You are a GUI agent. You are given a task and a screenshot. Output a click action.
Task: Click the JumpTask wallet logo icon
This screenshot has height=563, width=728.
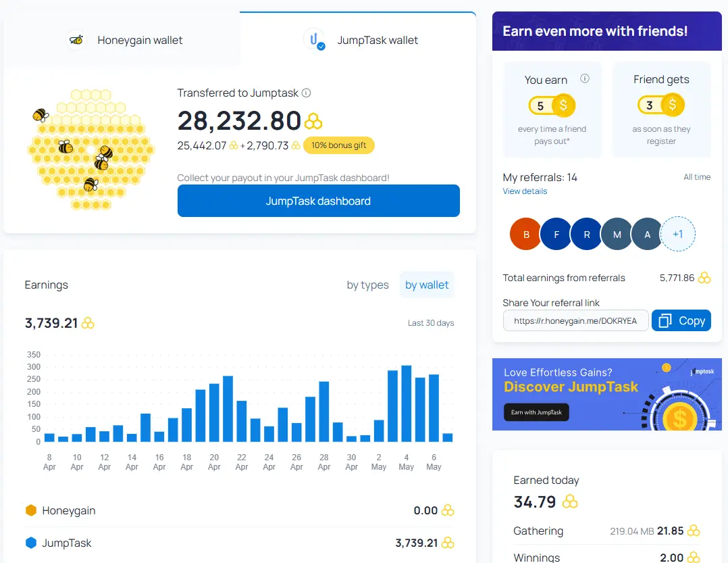(x=314, y=40)
